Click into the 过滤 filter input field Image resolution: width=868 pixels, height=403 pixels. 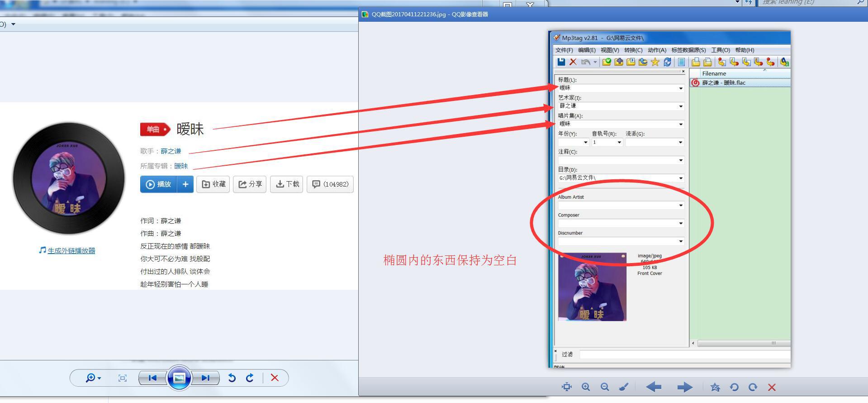(x=685, y=355)
